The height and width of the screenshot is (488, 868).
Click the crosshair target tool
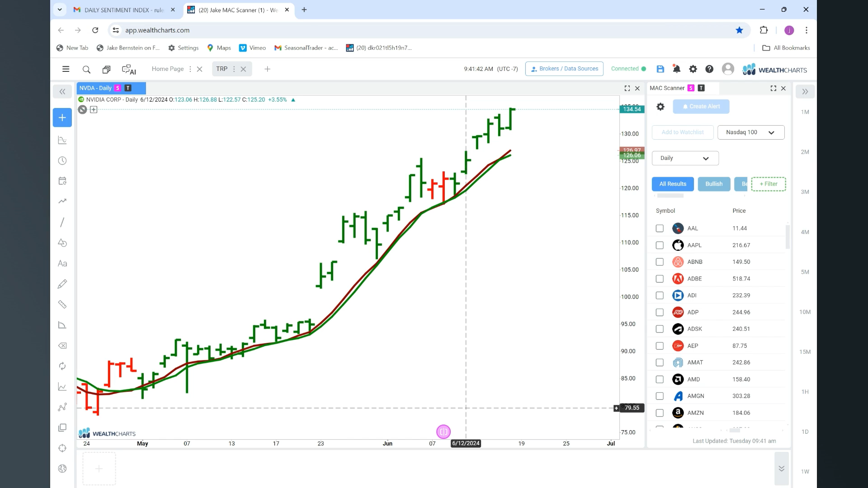tap(62, 448)
